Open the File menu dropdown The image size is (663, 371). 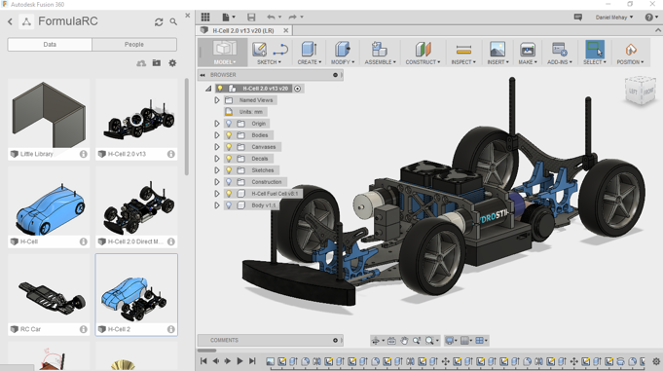pyautogui.click(x=228, y=17)
